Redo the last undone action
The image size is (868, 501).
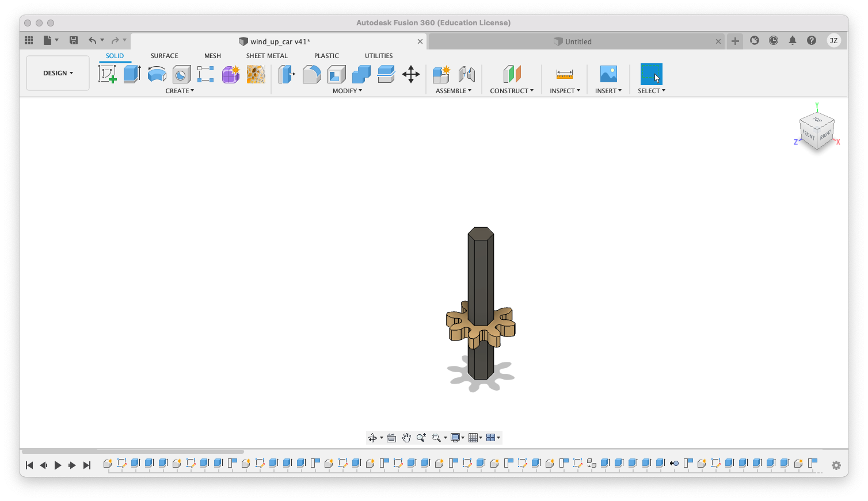coord(115,40)
